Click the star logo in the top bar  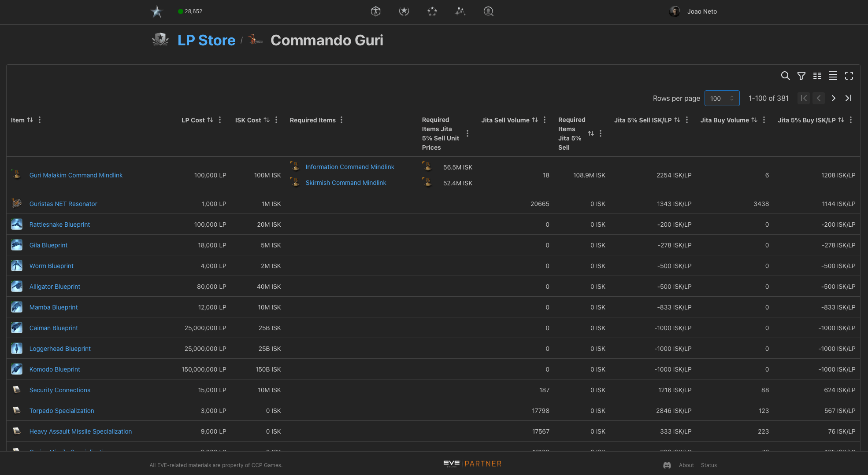156,11
